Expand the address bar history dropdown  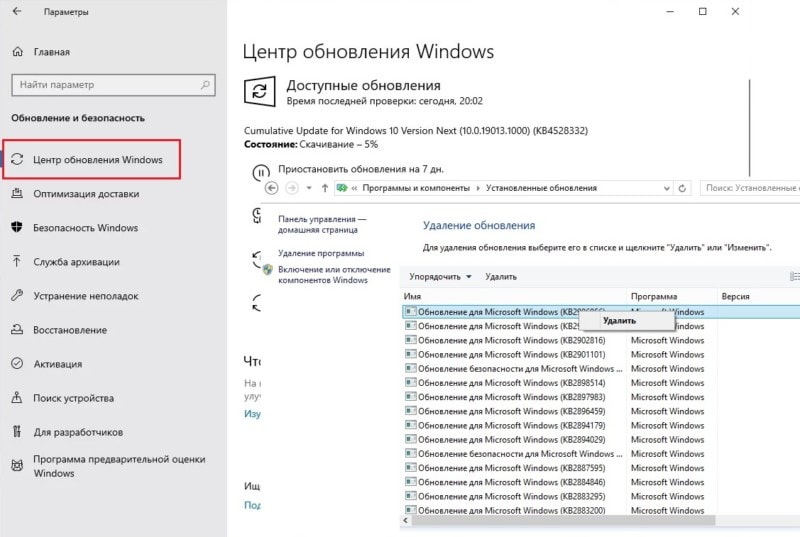pyautogui.click(x=666, y=188)
